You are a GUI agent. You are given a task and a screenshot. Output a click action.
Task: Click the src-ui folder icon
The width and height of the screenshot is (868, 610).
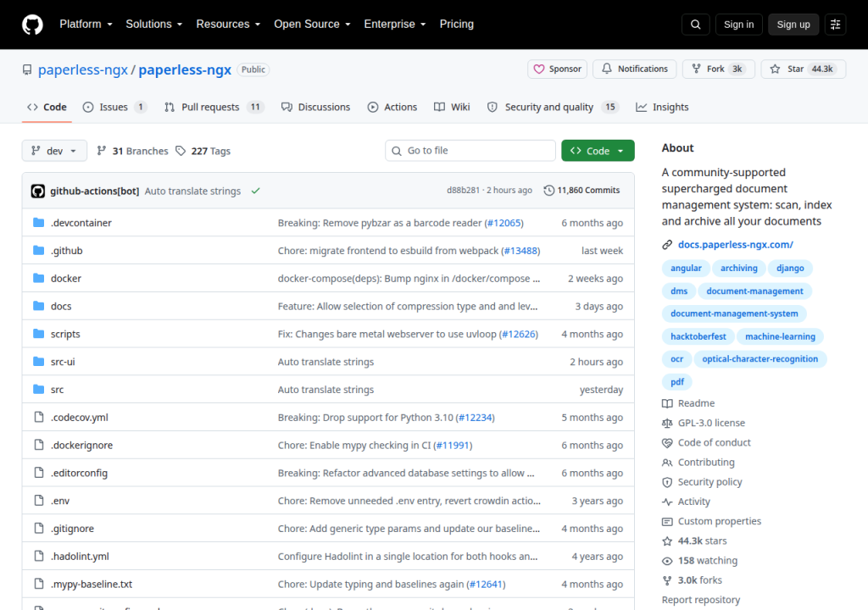[x=39, y=362]
